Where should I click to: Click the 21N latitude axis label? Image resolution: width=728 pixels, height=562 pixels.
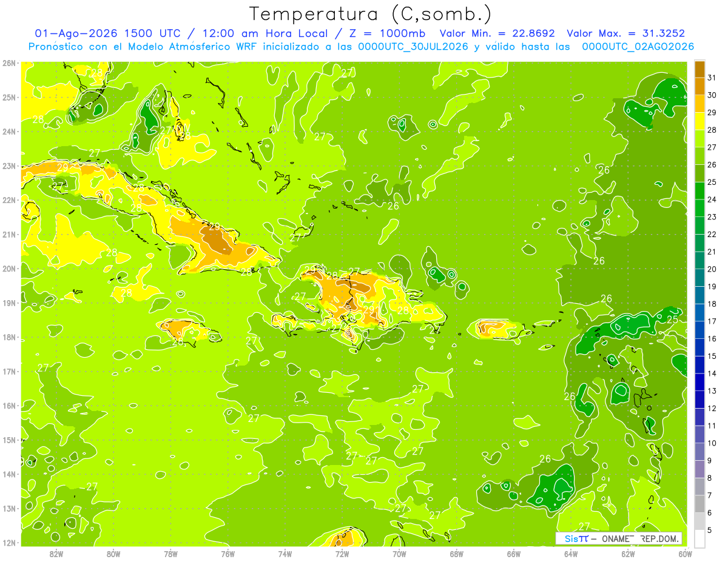(x=9, y=235)
